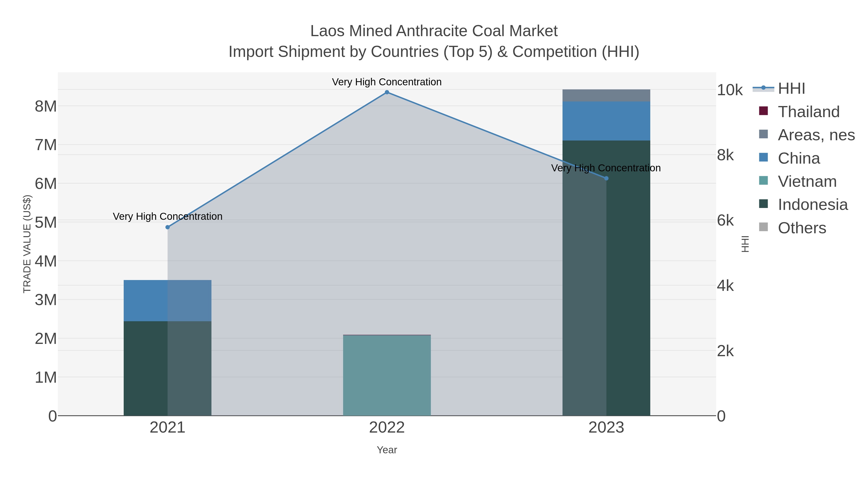Click Very High Concentration label above 2021

pyautogui.click(x=168, y=216)
